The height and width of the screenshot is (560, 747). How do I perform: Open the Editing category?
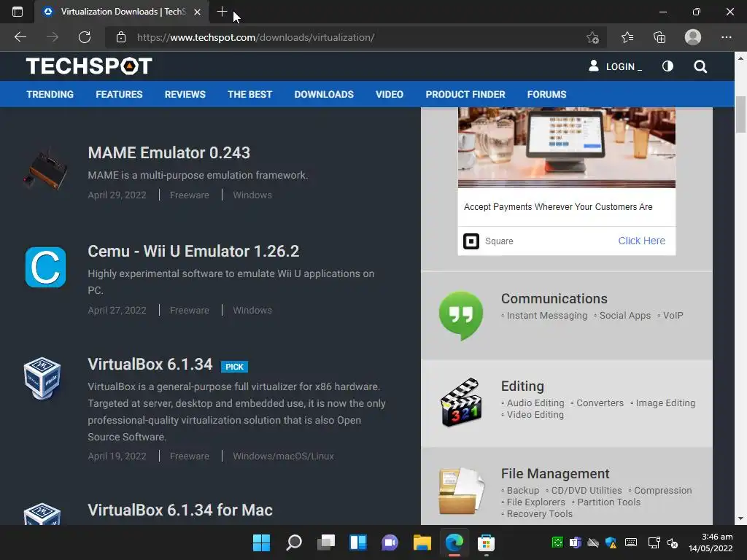pyautogui.click(x=522, y=386)
